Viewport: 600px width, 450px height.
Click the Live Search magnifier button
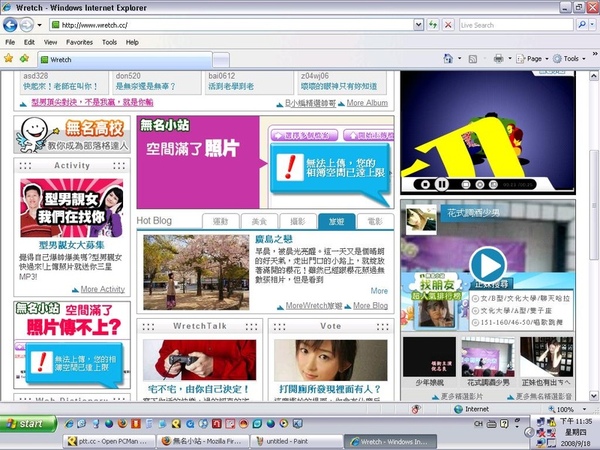[x=582, y=25]
